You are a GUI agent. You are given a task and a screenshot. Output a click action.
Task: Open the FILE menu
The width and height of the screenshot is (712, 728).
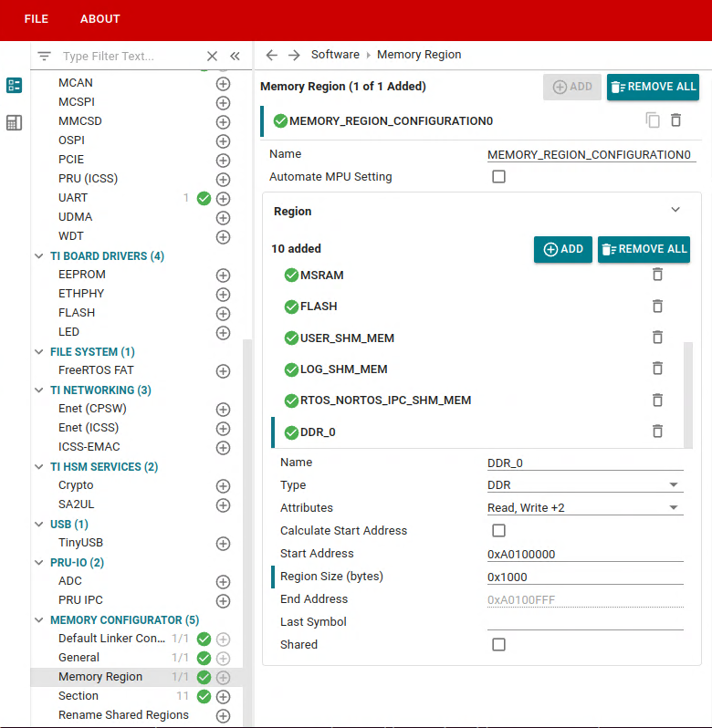click(x=37, y=19)
